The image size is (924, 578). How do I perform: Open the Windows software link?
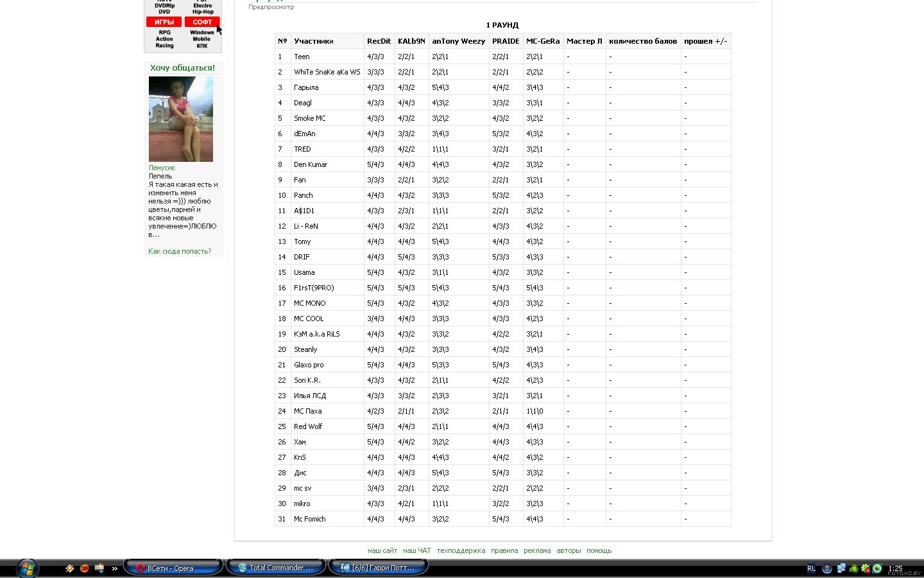pyautogui.click(x=202, y=32)
